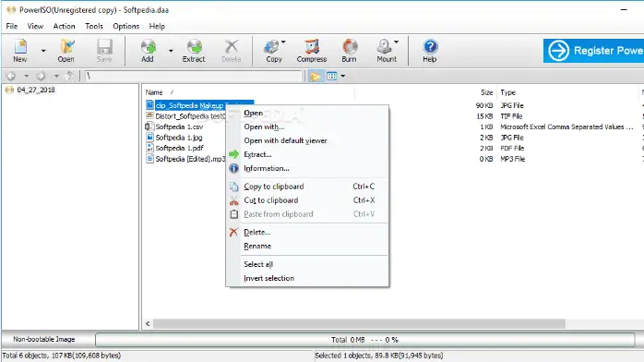Viewport: 644px width, 362px height.
Task: Click the Information icon in context menu
Action: (x=233, y=168)
